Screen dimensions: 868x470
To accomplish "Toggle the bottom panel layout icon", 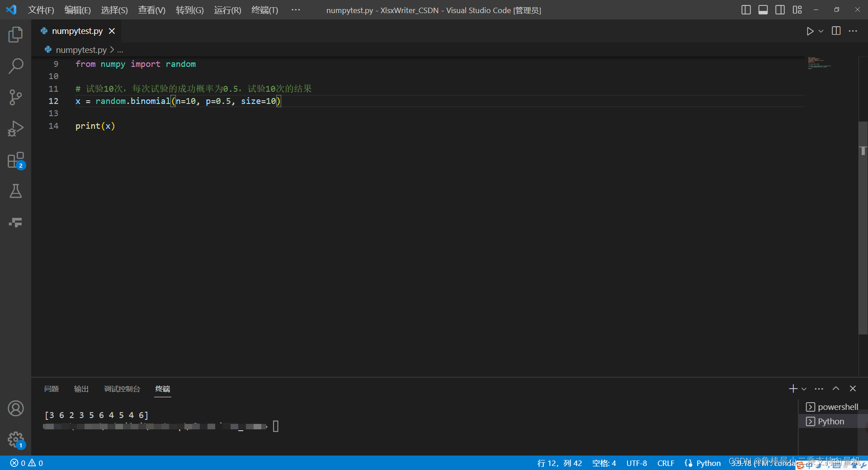I will pos(763,10).
